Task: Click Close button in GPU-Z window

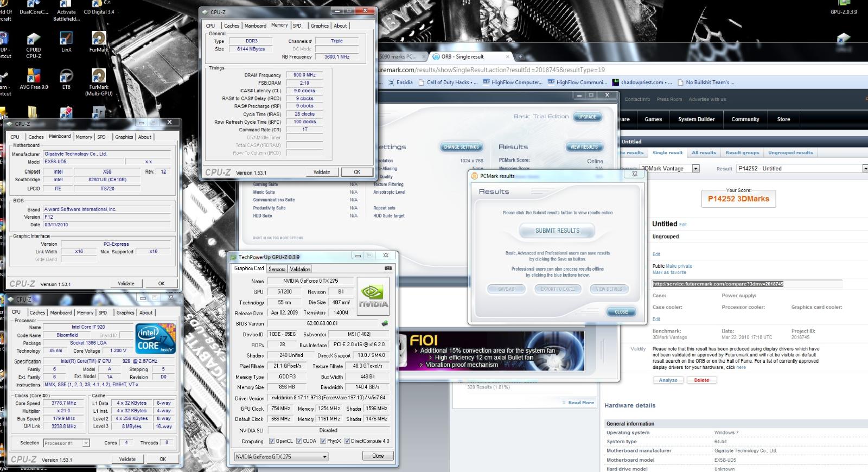Action: point(378,456)
